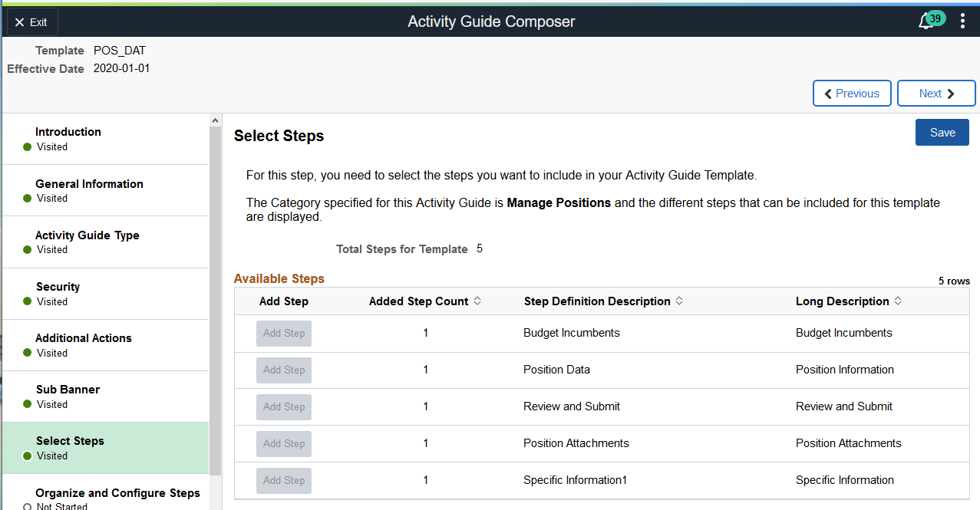This screenshot has width=980, height=510.
Task: Click Add Step for Review and Submit
Action: click(284, 407)
